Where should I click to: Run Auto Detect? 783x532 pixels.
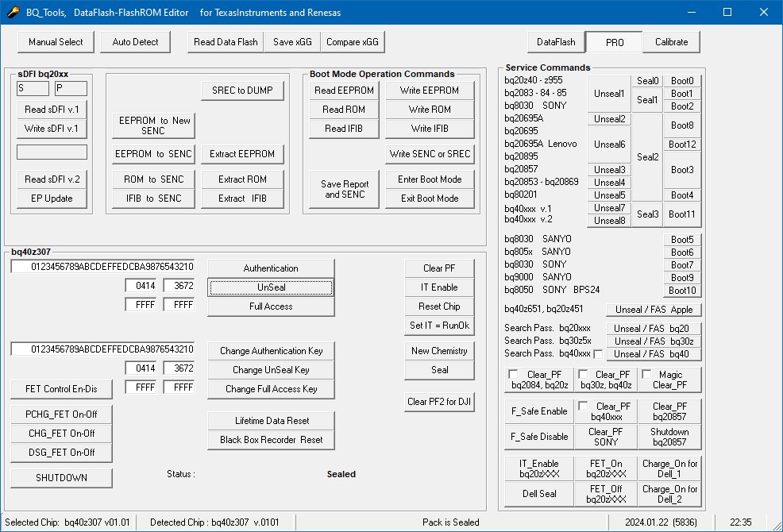pos(135,42)
